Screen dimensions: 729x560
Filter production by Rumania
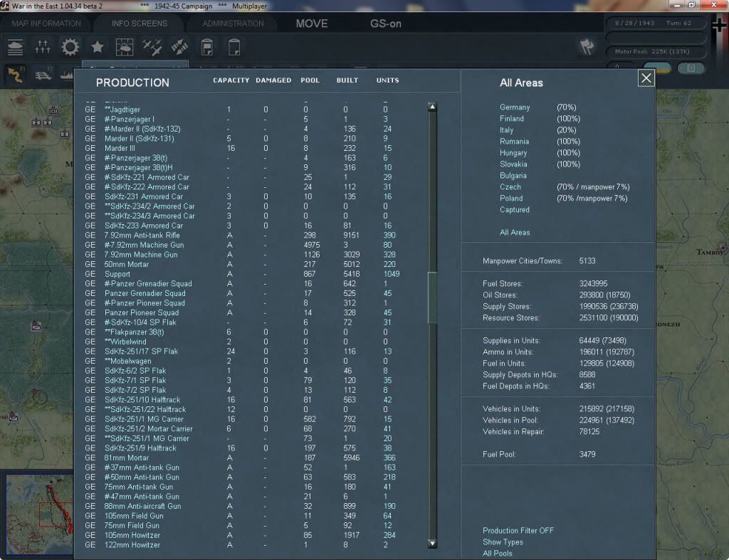tap(514, 142)
